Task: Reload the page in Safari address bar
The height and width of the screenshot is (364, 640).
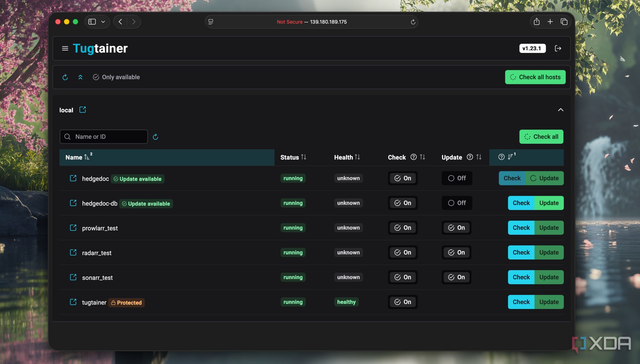Action: pos(413,22)
